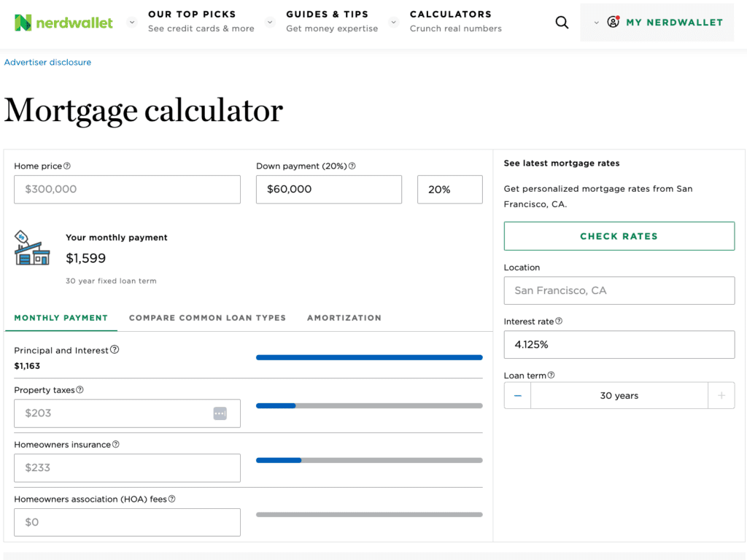The height and width of the screenshot is (560, 747).
Task: Open the Advertiser disclosure link
Action: pyautogui.click(x=48, y=63)
